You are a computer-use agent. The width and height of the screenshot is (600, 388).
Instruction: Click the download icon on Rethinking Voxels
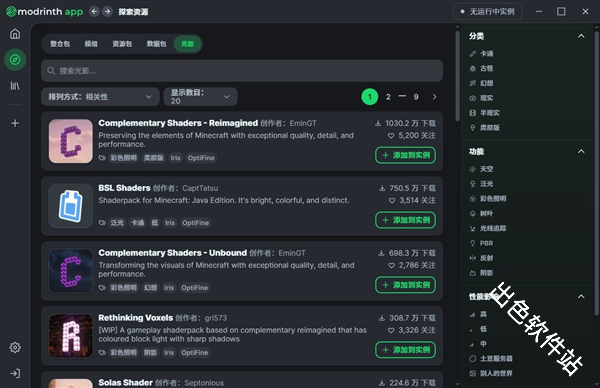(382, 318)
